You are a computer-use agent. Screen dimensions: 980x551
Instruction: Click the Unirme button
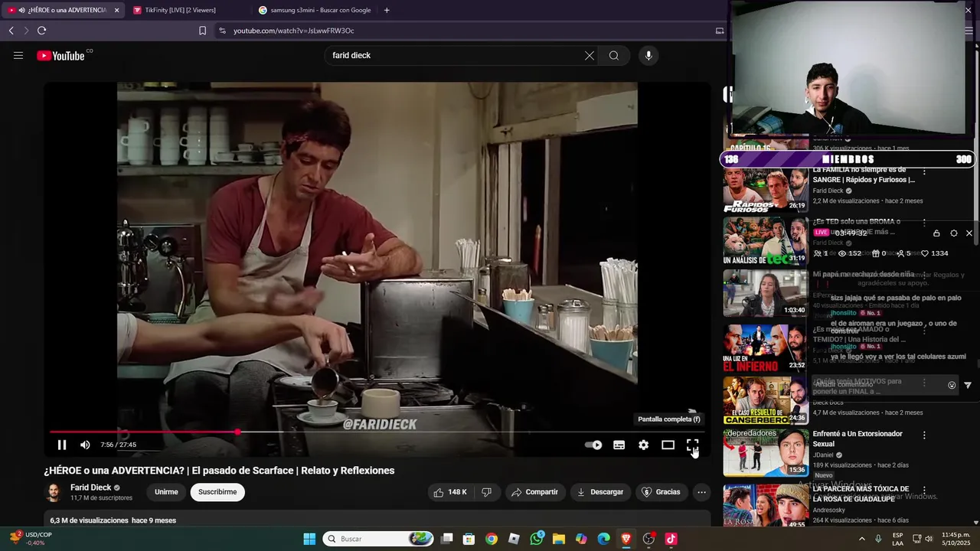point(166,492)
